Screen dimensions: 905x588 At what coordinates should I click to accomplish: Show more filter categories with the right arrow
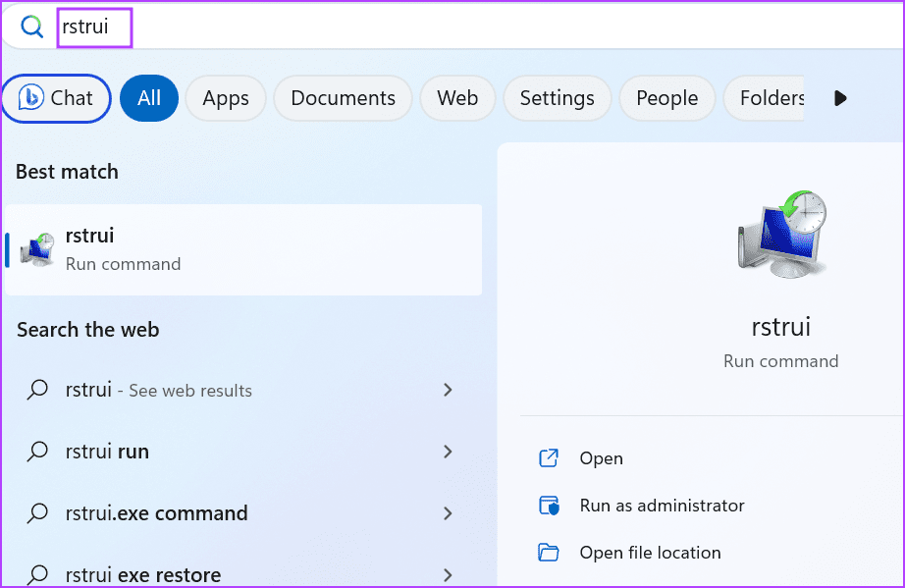839,98
